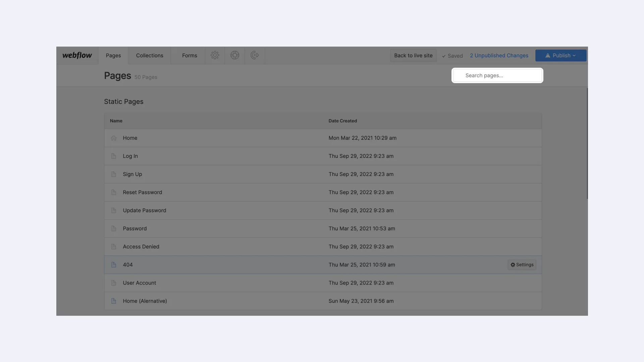Screen dimensions: 644x362
Task: Open the help lifebuoy icon
Action: (x=235, y=55)
